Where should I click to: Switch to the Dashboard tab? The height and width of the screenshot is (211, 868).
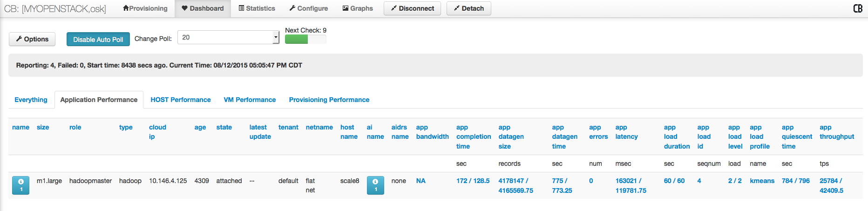[x=203, y=8]
